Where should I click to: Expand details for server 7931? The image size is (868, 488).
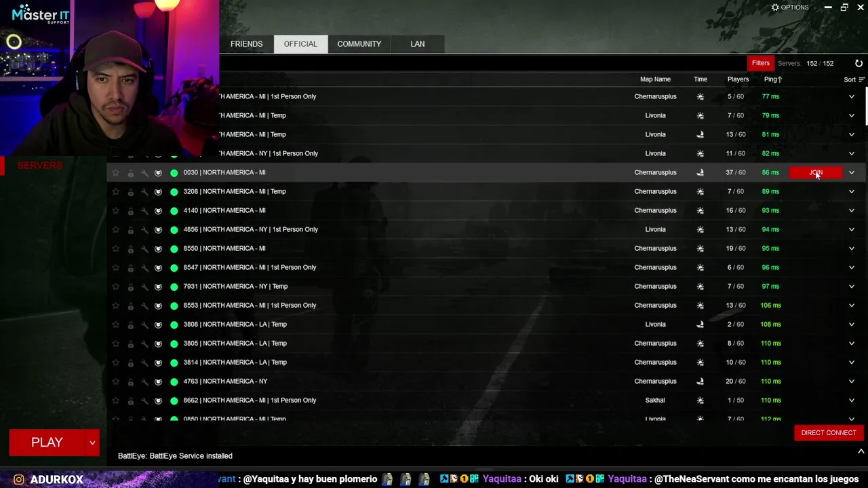coord(852,286)
